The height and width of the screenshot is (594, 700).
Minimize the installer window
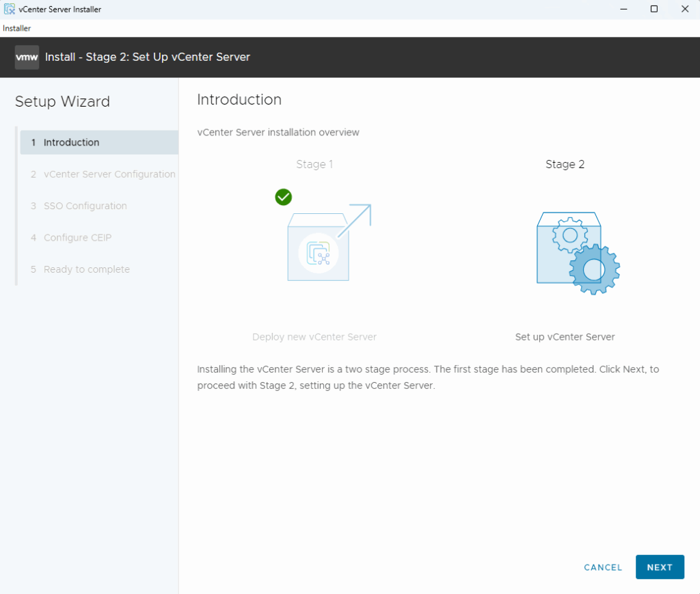pos(623,9)
